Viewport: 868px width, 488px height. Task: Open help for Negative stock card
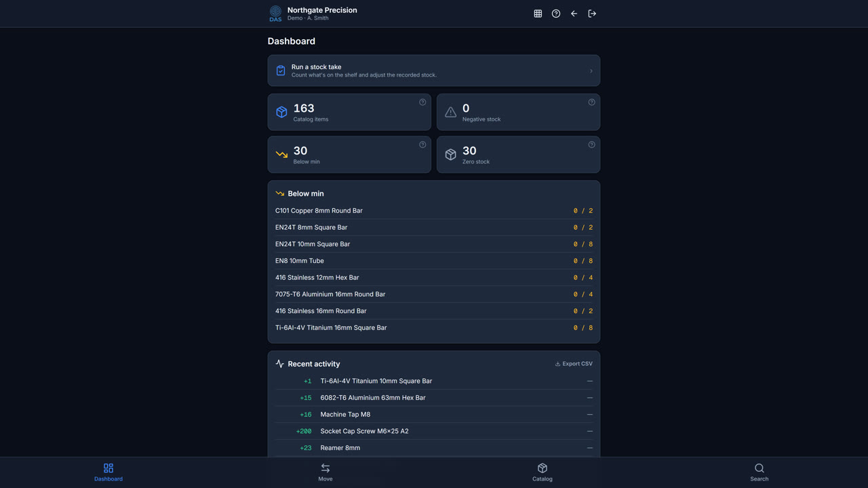tap(591, 102)
